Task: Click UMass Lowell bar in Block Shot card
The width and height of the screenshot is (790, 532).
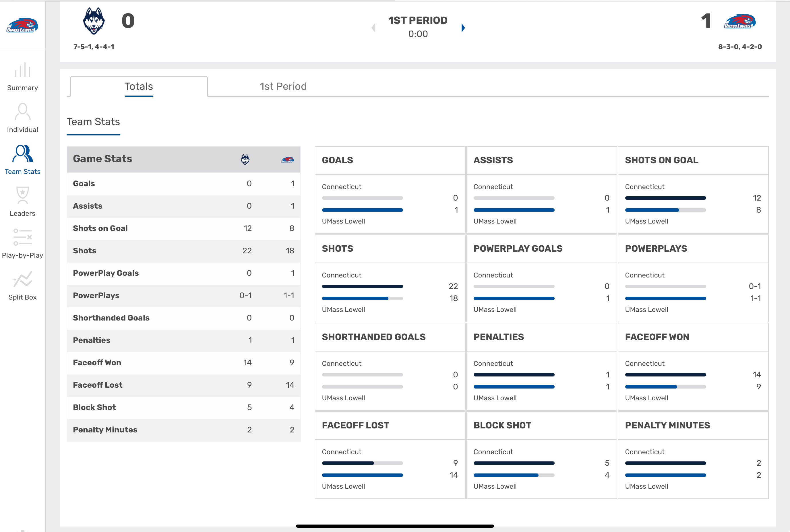Action: coord(514,475)
